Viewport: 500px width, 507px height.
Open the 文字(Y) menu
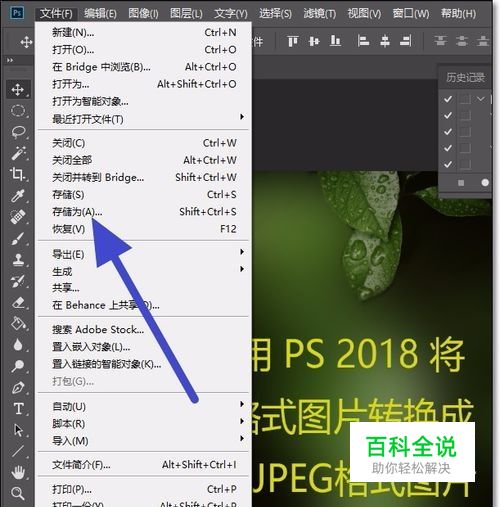point(231,14)
